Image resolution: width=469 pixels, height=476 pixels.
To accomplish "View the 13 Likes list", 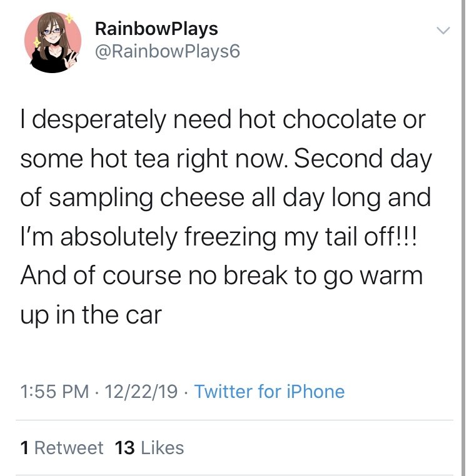I will tap(149, 448).
